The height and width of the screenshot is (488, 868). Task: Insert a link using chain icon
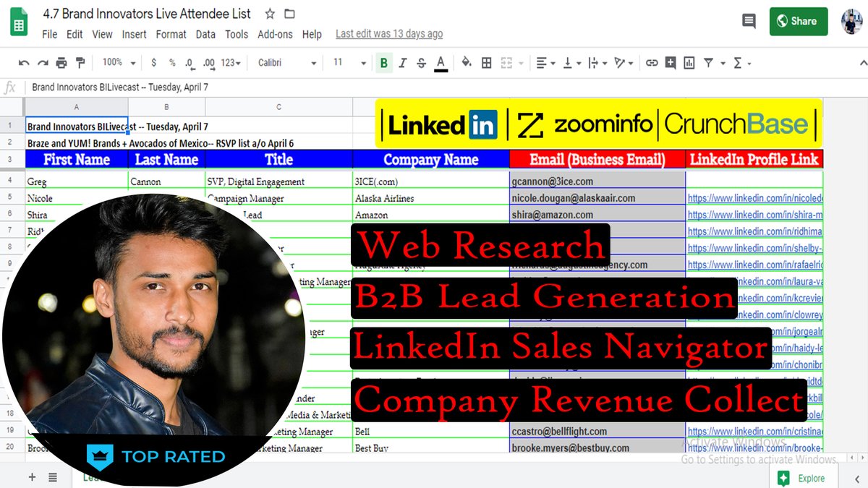coord(652,63)
